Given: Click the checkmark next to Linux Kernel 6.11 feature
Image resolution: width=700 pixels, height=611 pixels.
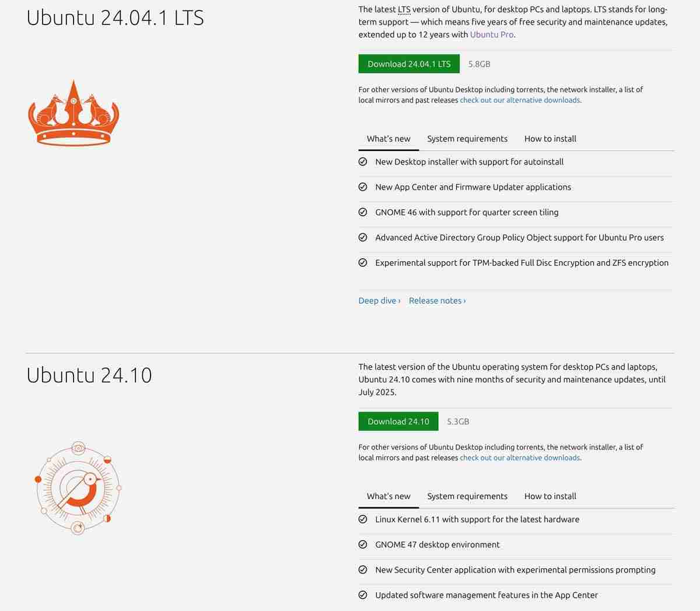Looking at the screenshot, I should pyautogui.click(x=363, y=519).
